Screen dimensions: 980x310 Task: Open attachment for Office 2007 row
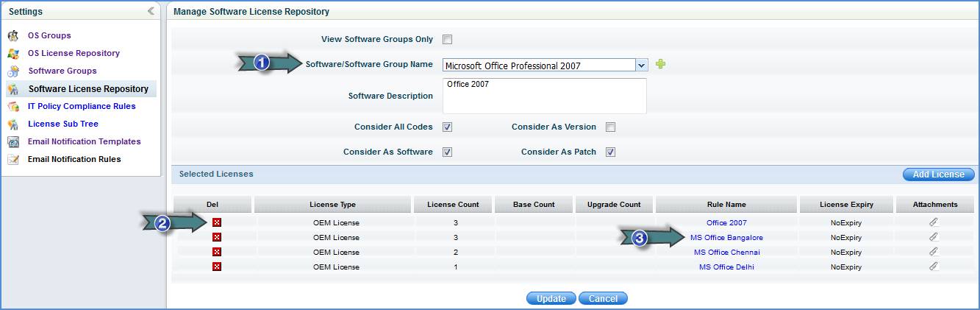click(x=934, y=222)
